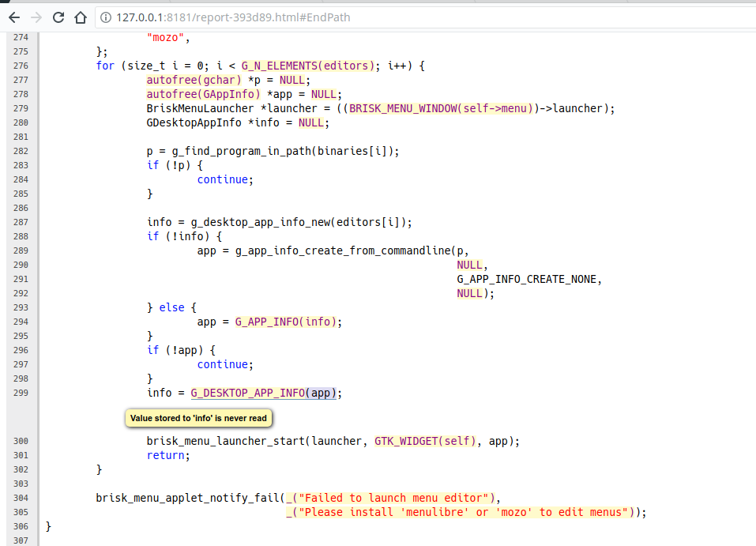Click the 'for' keyword on line 276
This screenshot has width=756, height=546.
point(105,66)
